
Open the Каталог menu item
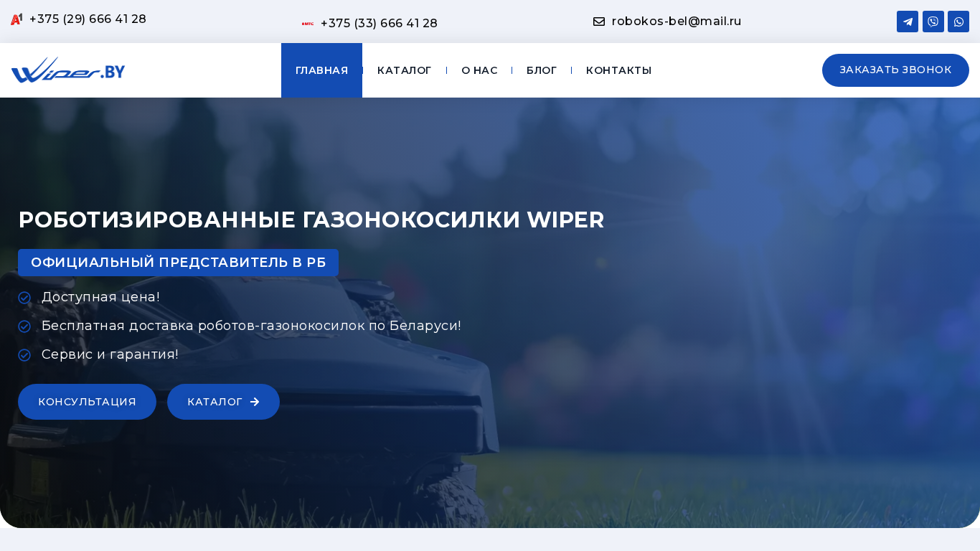click(405, 70)
